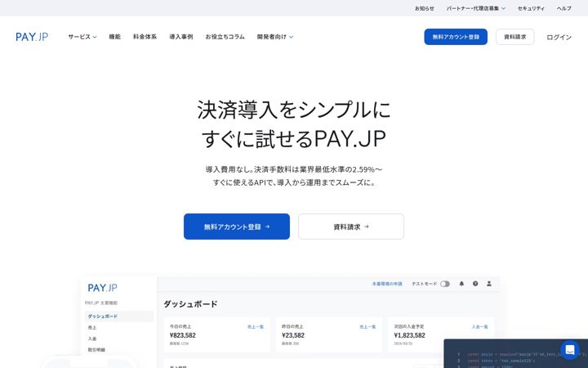The image size is (588, 368).
Task: Open the お役立ちコラム navigation item
Action: tap(225, 37)
